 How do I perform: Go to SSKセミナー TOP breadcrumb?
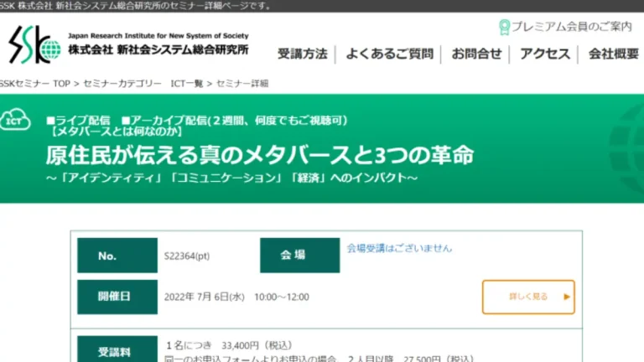coord(34,84)
